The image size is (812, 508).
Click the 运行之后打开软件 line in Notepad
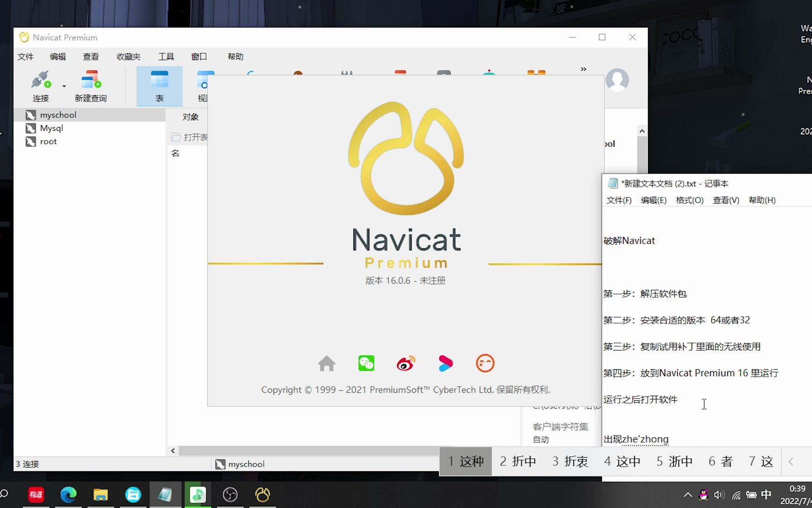pos(640,399)
